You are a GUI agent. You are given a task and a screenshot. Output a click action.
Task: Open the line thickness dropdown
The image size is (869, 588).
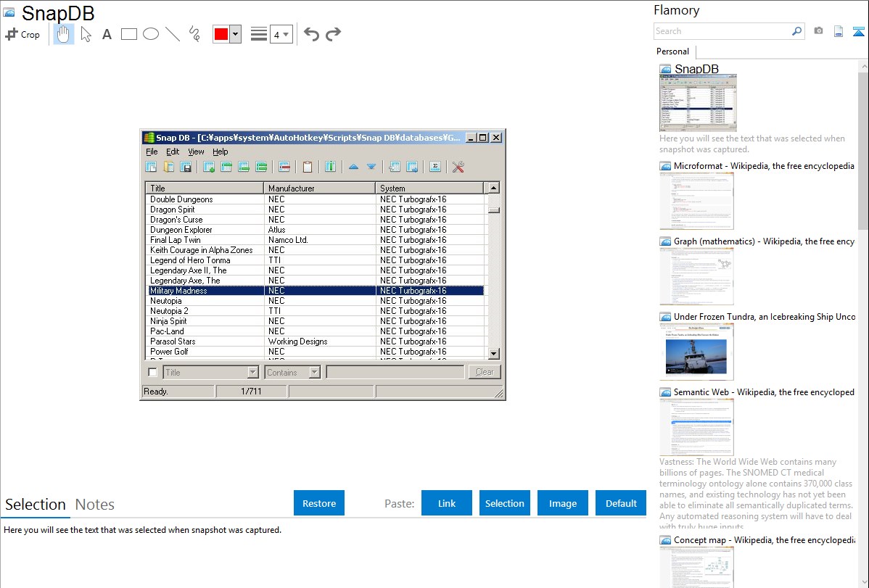(281, 34)
